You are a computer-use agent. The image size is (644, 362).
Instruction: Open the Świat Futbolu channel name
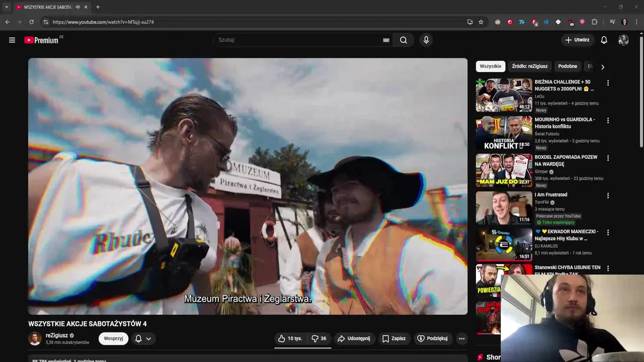point(547,134)
